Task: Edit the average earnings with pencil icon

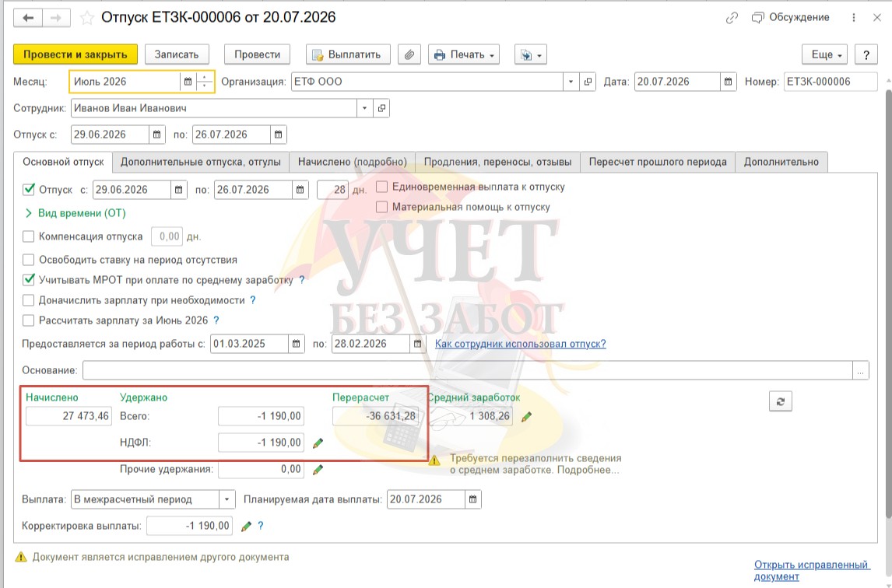Action: [526, 417]
